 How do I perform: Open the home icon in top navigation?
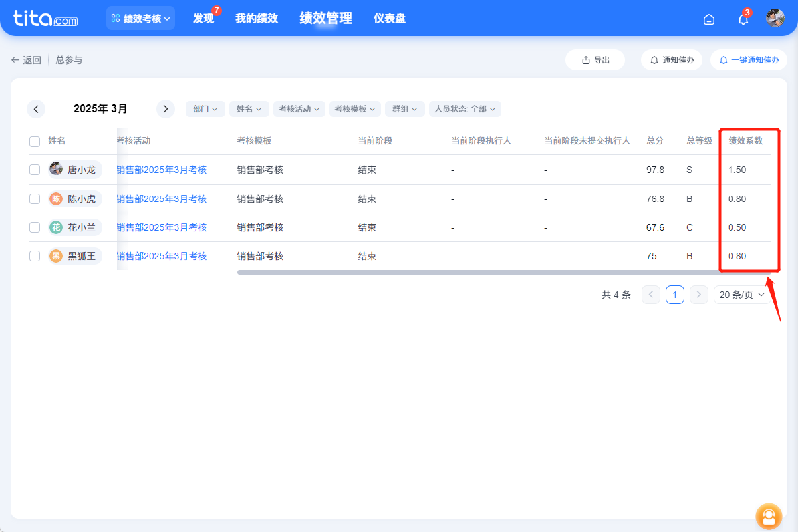click(708, 19)
